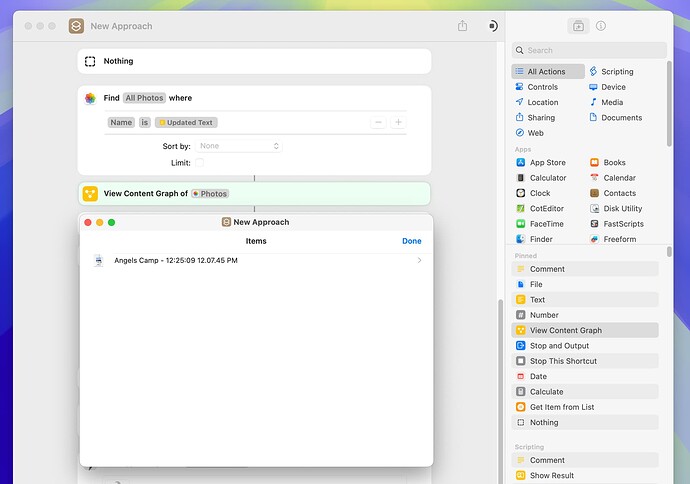This screenshot has height=484, width=690.
Task: Click the Updated Text variable token
Action: (x=186, y=122)
